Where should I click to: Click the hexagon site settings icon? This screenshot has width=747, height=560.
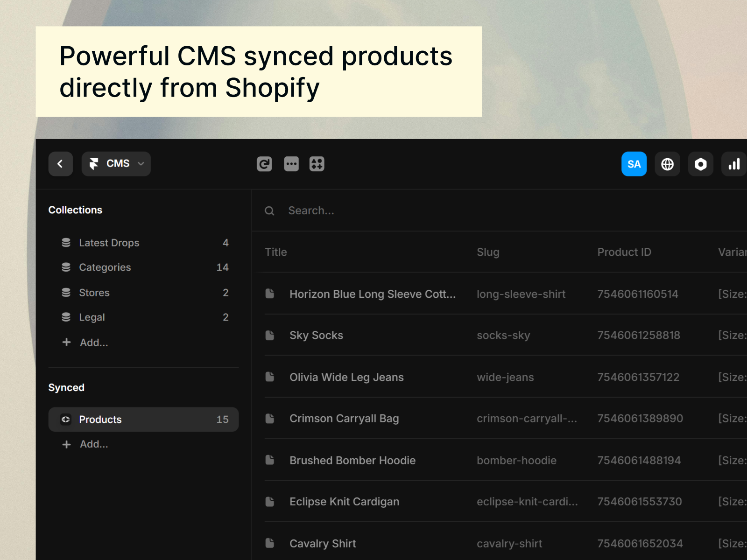(700, 164)
